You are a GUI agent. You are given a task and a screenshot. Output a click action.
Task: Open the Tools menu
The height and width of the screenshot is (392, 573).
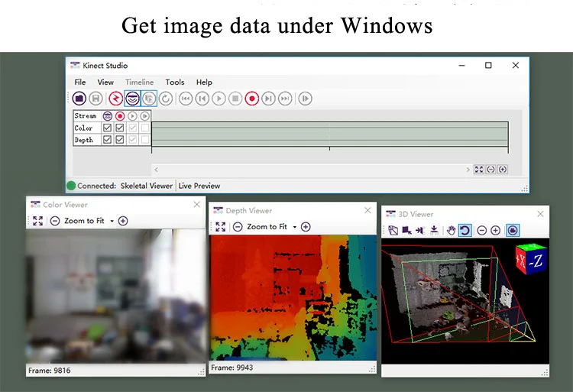click(175, 83)
